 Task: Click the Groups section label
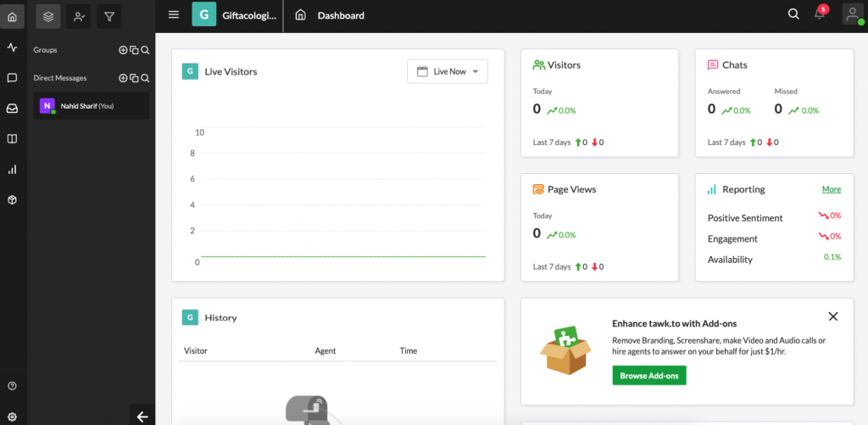coord(46,50)
